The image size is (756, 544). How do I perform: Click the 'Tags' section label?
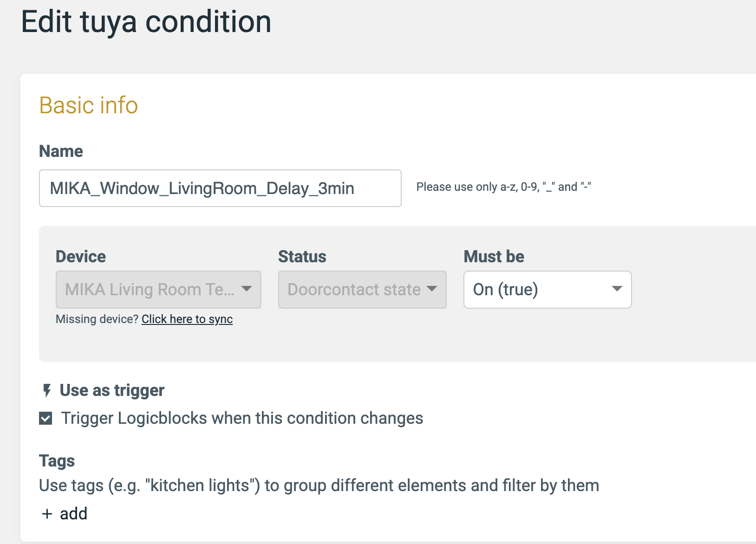[57, 461]
